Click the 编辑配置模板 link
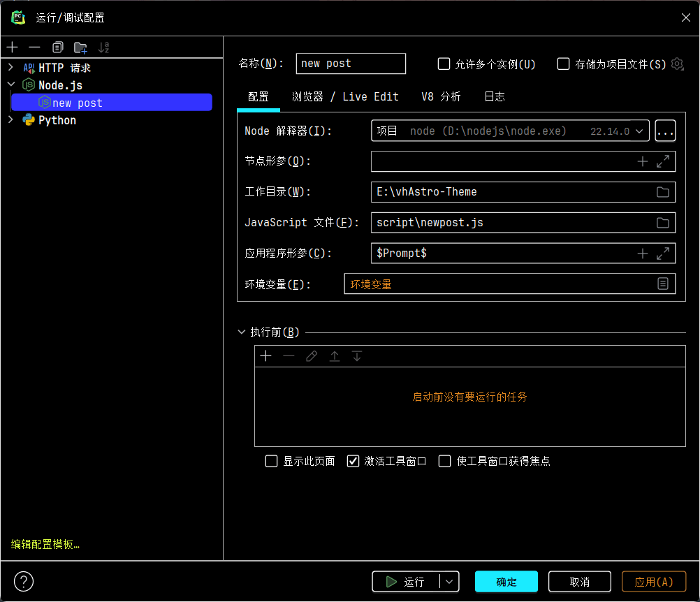700x602 pixels. 45,545
